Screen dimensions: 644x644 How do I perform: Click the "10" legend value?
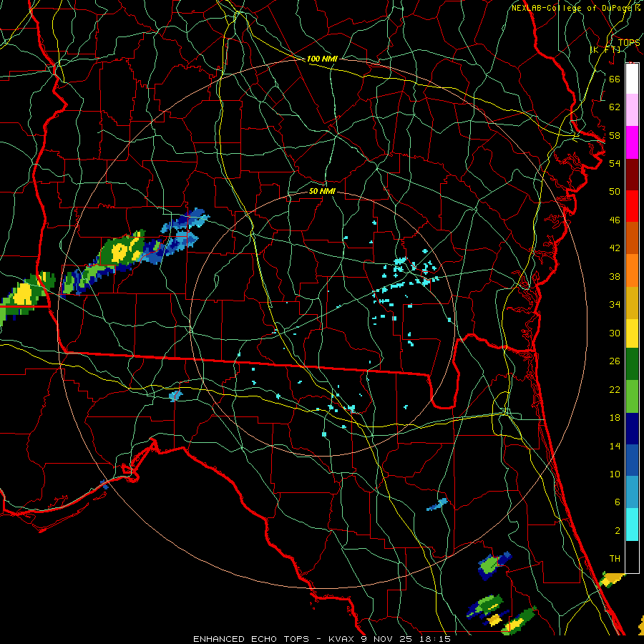tap(615, 474)
